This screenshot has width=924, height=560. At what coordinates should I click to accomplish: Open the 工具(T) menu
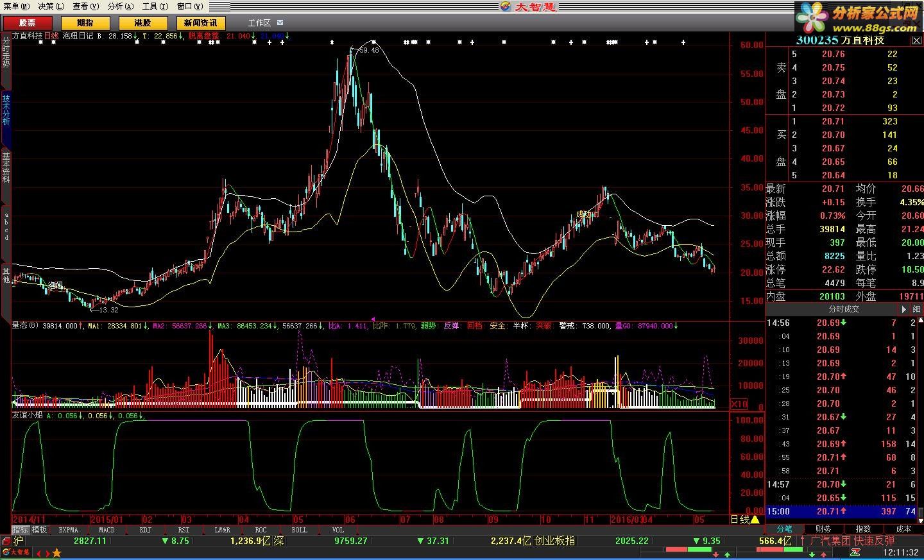pyautogui.click(x=155, y=6)
